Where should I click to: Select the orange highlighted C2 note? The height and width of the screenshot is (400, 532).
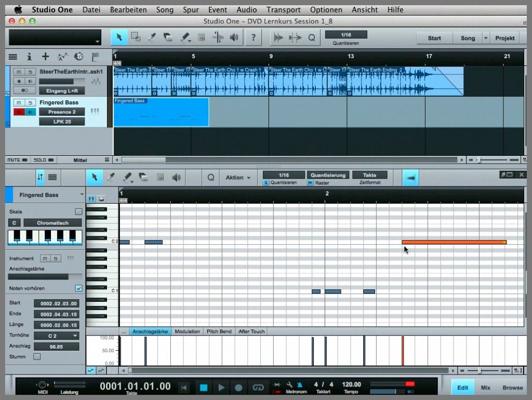[x=454, y=242]
